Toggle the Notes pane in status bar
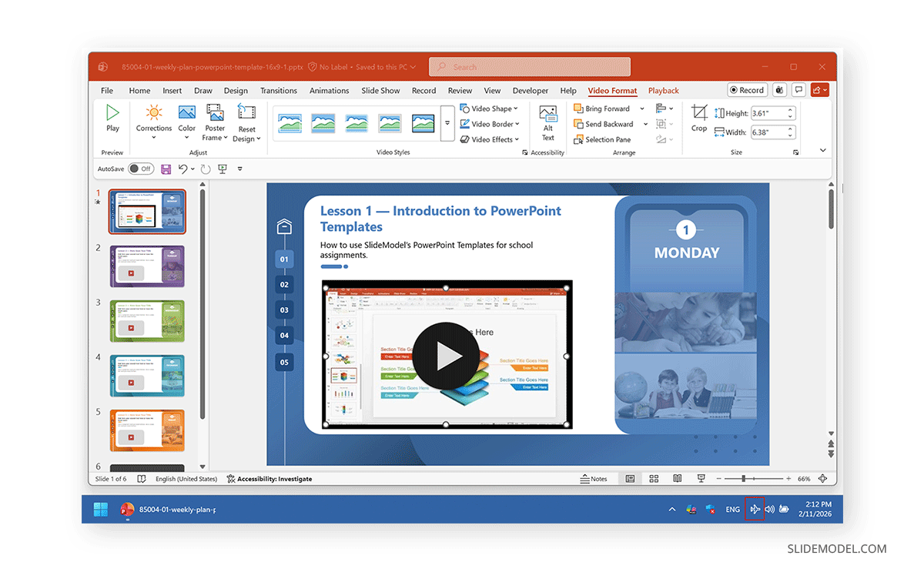The image size is (924, 572). coord(594,479)
